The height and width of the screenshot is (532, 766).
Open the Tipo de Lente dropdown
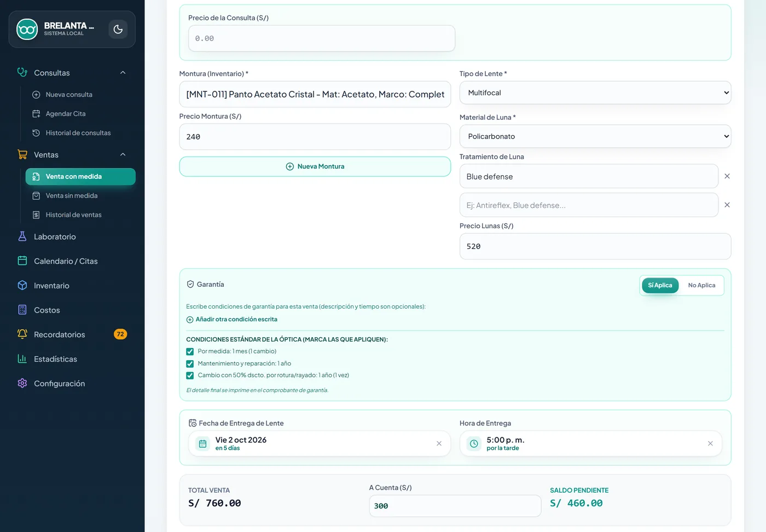coord(595,93)
